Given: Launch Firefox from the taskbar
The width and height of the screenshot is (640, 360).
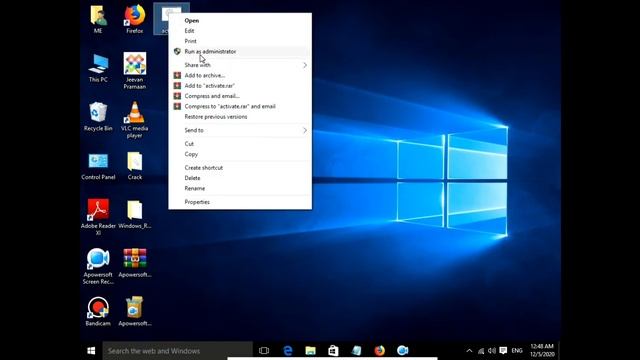Looking at the screenshot, I should (380, 351).
